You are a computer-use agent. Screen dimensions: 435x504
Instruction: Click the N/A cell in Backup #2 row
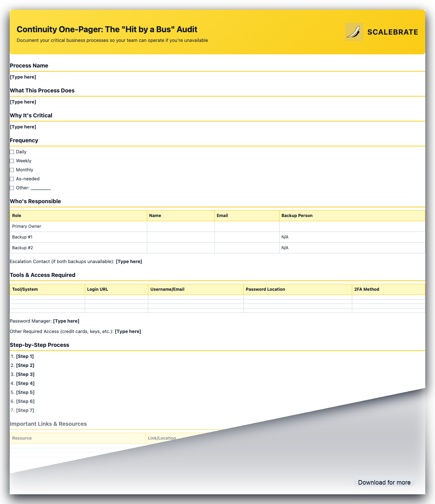pyautogui.click(x=352, y=248)
